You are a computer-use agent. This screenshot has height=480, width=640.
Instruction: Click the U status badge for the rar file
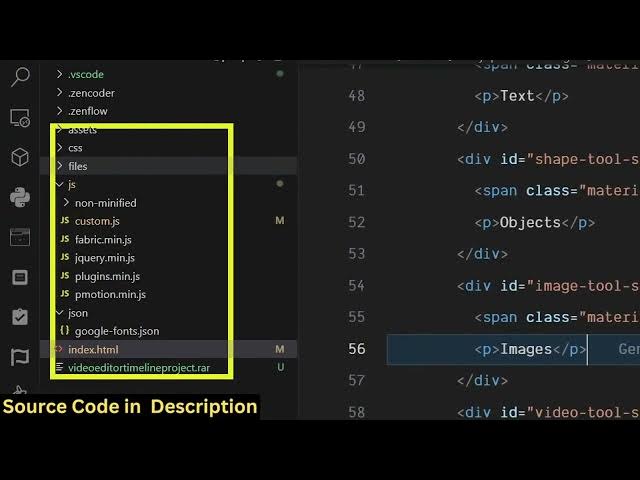(280, 367)
